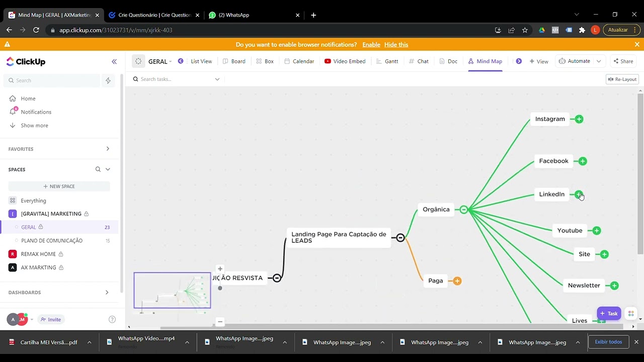Switch to Box view tab
Image resolution: width=644 pixels, height=362 pixels.
265,61
